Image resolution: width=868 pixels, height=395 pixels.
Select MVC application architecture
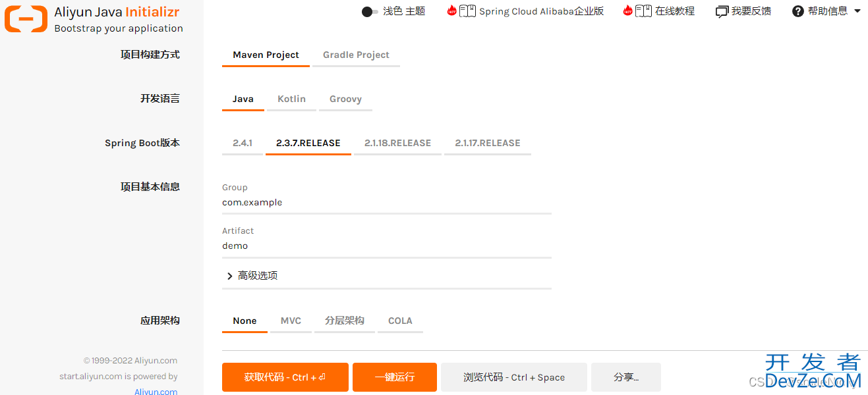coord(291,321)
